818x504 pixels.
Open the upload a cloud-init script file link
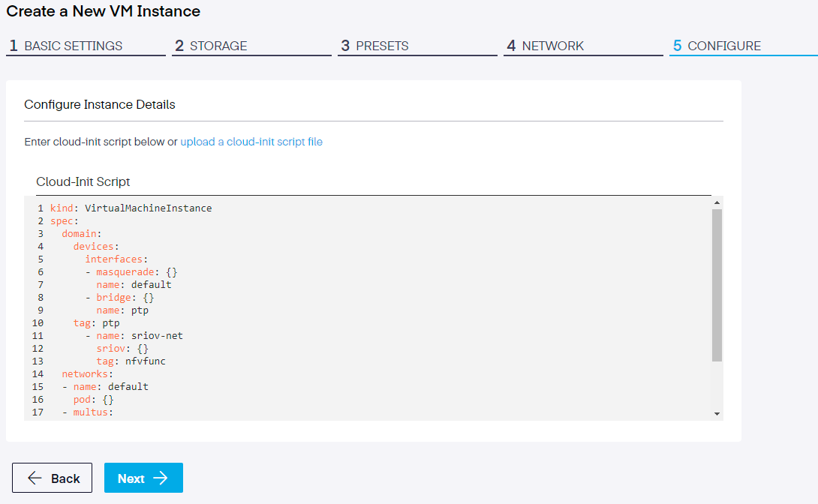pyautogui.click(x=251, y=142)
